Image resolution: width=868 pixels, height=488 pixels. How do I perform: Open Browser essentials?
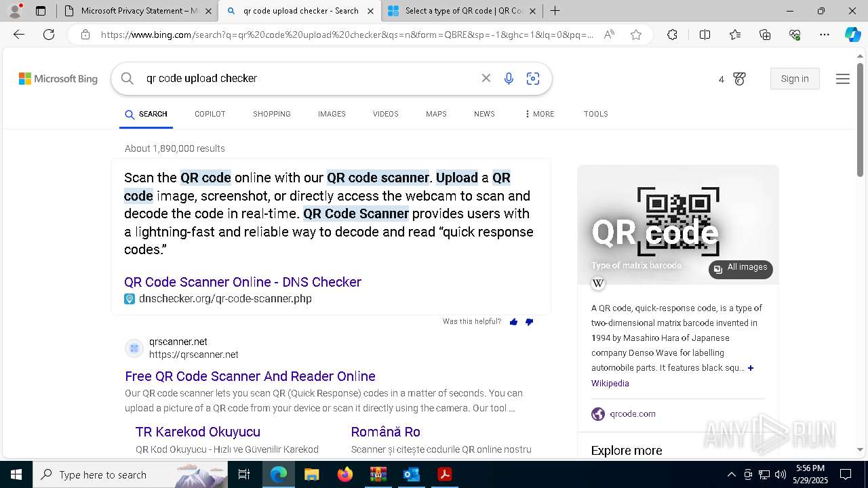(795, 35)
